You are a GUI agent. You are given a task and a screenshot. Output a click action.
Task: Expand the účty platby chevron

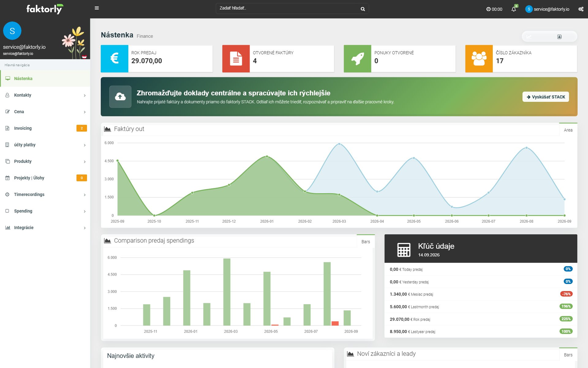click(85, 145)
